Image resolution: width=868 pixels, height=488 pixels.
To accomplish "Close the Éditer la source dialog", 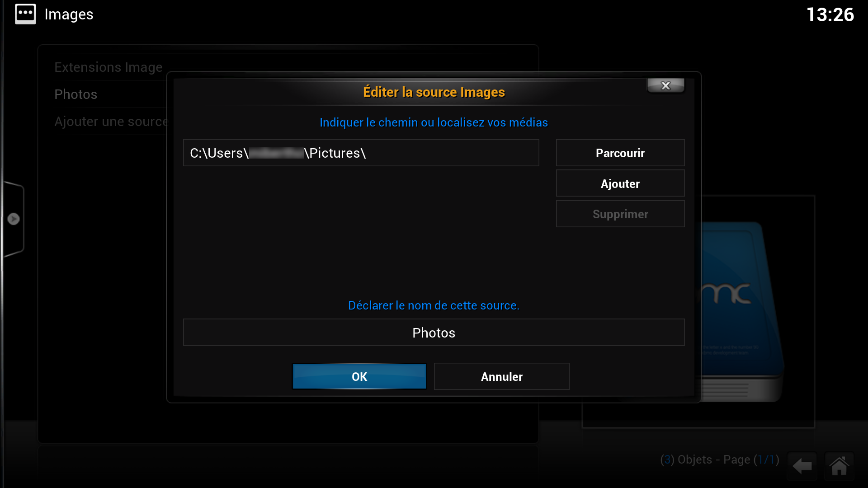I will (x=665, y=85).
